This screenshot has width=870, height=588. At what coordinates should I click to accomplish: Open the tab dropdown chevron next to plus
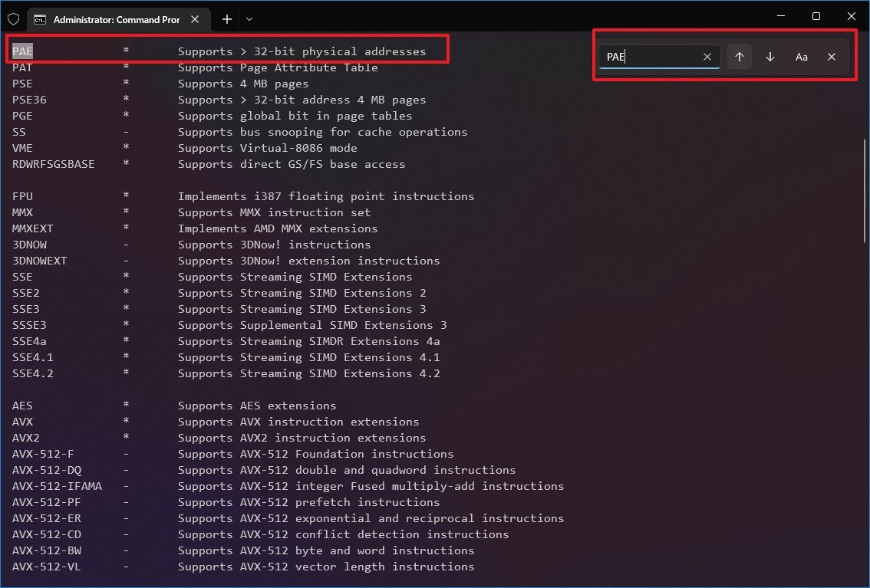(248, 19)
